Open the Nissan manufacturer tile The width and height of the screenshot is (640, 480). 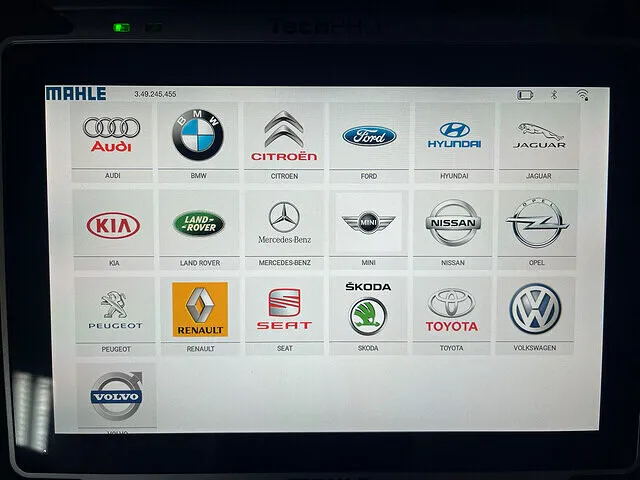click(453, 225)
